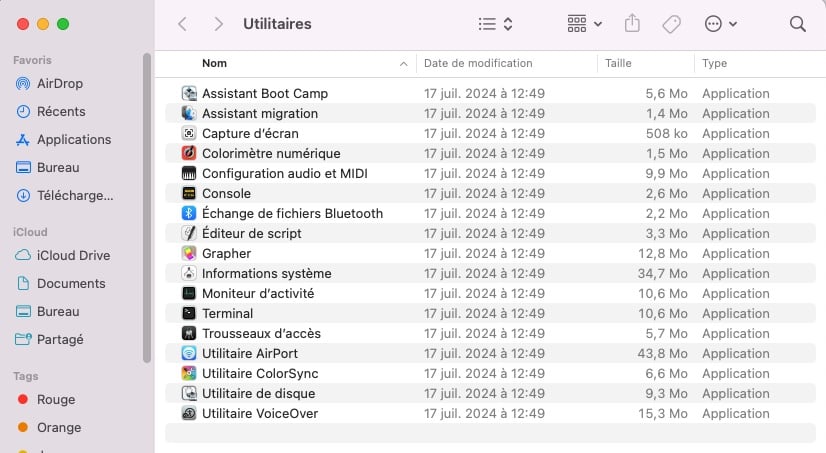The height and width of the screenshot is (453, 826).
Task: Select the Terminal file name
Action: click(228, 313)
